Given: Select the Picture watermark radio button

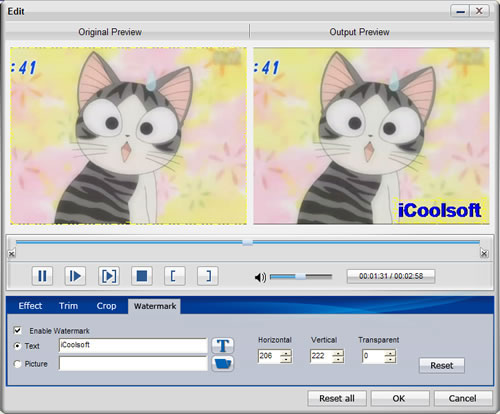Looking at the screenshot, I should [x=17, y=364].
